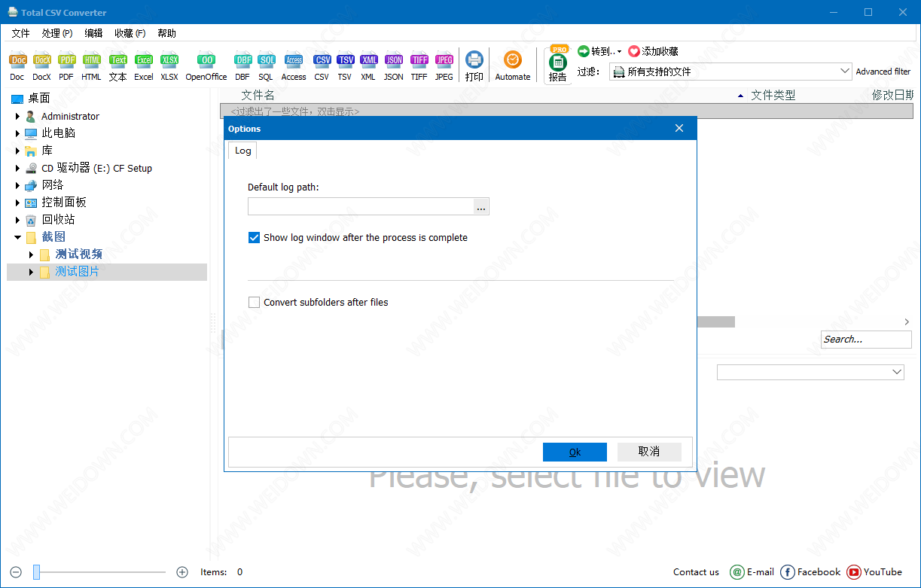Uncheck Show log window after process
921x588 pixels.
(x=254, y=238)
